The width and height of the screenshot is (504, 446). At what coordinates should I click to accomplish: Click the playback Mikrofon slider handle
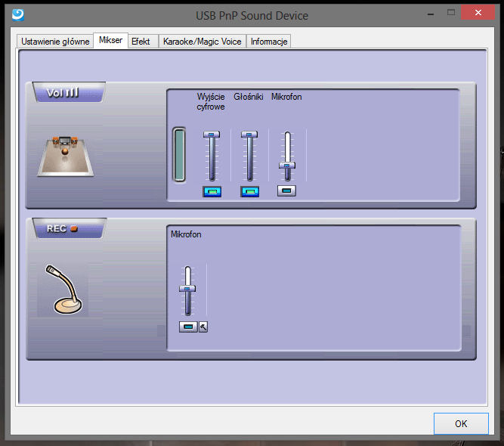(287, 166)
